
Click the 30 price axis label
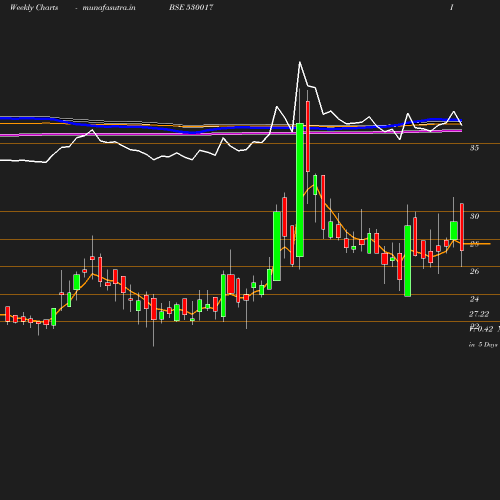click(x=474, y=216)
